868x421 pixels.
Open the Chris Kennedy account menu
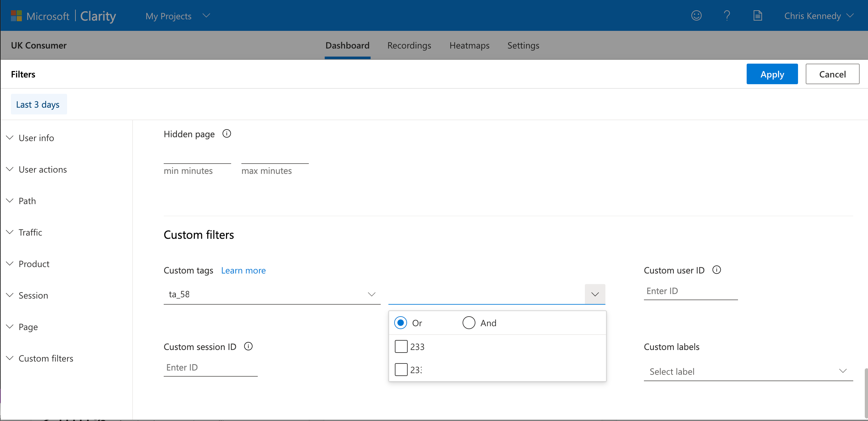819,16
